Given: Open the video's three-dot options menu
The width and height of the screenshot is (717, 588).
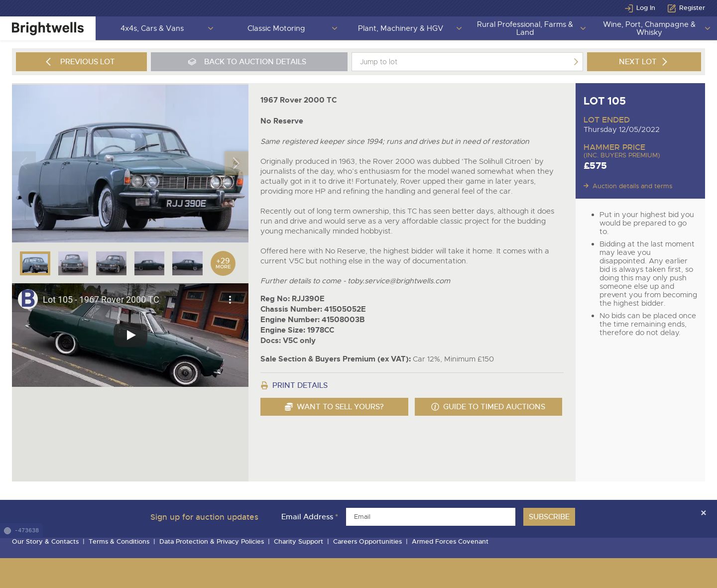Looking at the screenshot, I should tap(230, 299).
